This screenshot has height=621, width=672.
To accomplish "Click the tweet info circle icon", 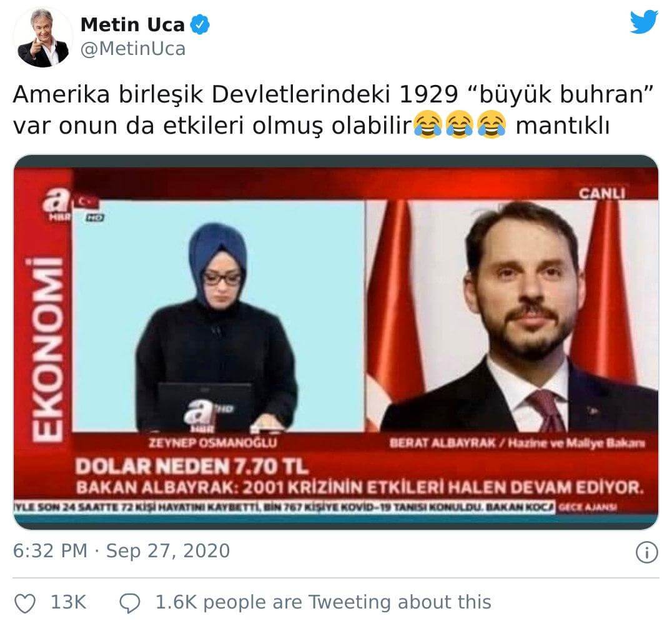I will [646, 552].
